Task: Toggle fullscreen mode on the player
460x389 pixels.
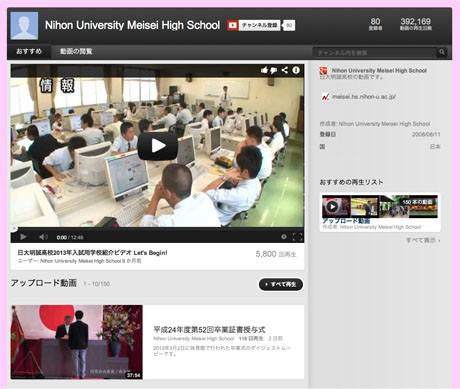Action: coord(297,237)
